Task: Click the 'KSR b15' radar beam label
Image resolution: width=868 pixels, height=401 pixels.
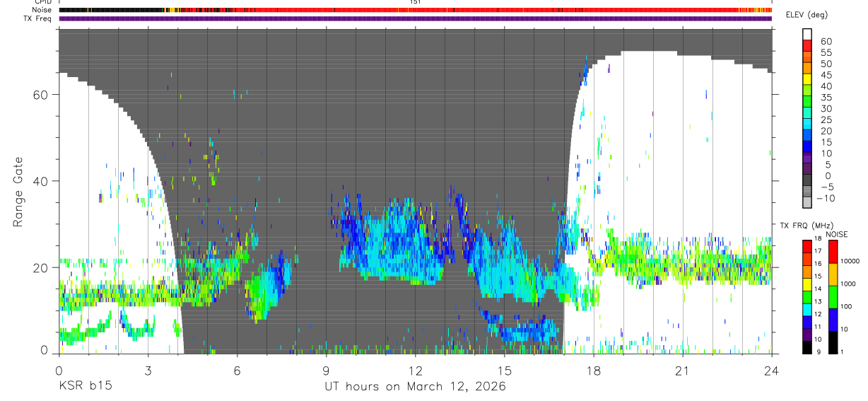Action: point(85,386)
